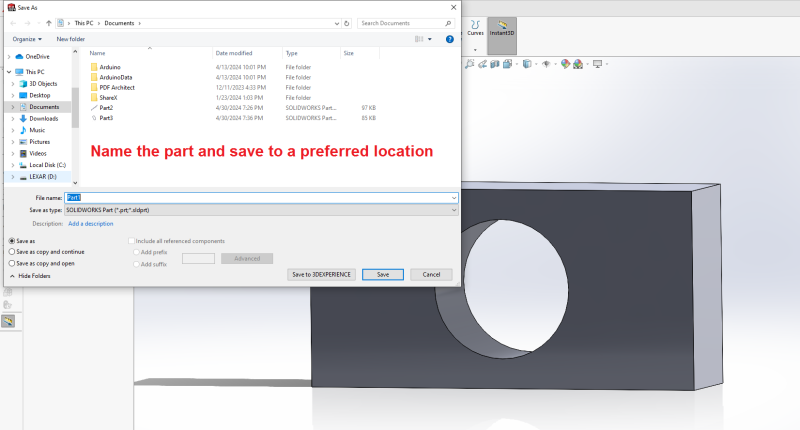Click the Edit Appearance color ball icon
Viewport: 800px width, 430px height.
coord(565,64)
